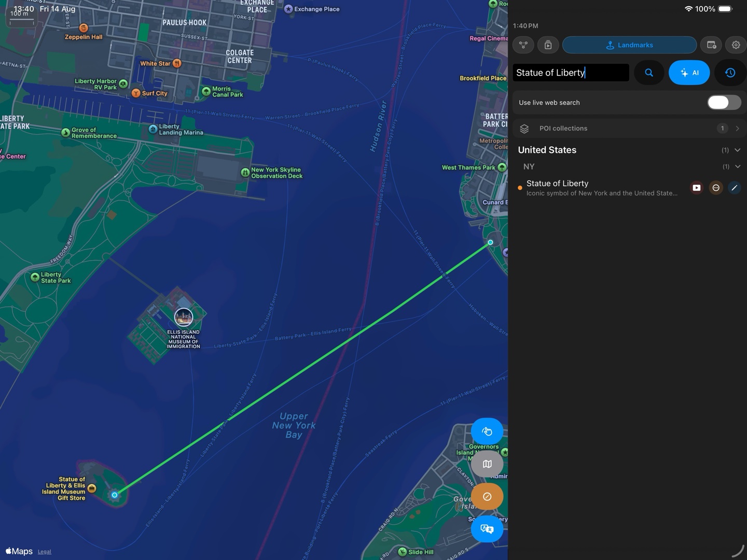Switch map style with the gray map button

click(487, 464)
